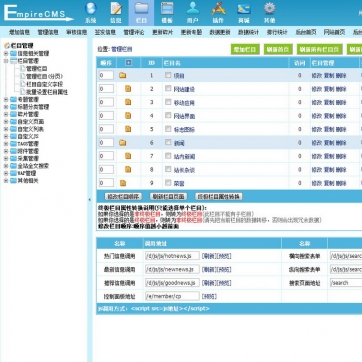Check the checkbox for column ID 3
Screen dimensions: 362x362
tap(168, 102)
